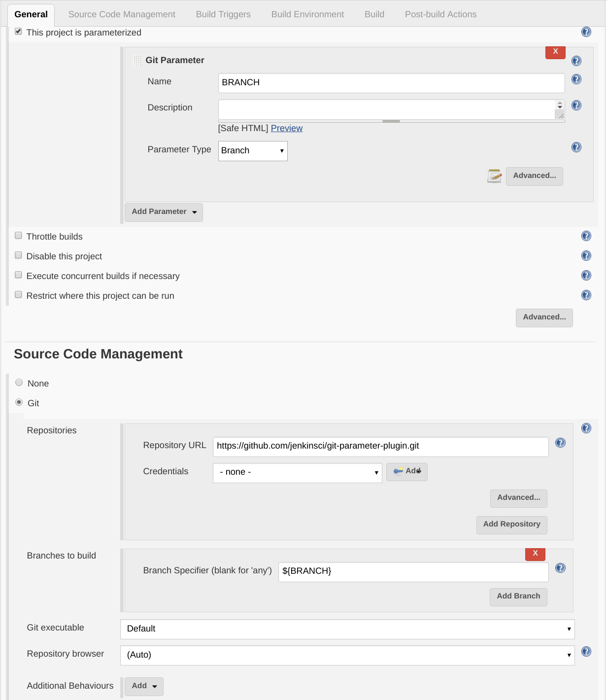Enable 'Execute concurrent builds if necessary'
The height and width of the screenshot is (700, 607).
click(18, 275)
